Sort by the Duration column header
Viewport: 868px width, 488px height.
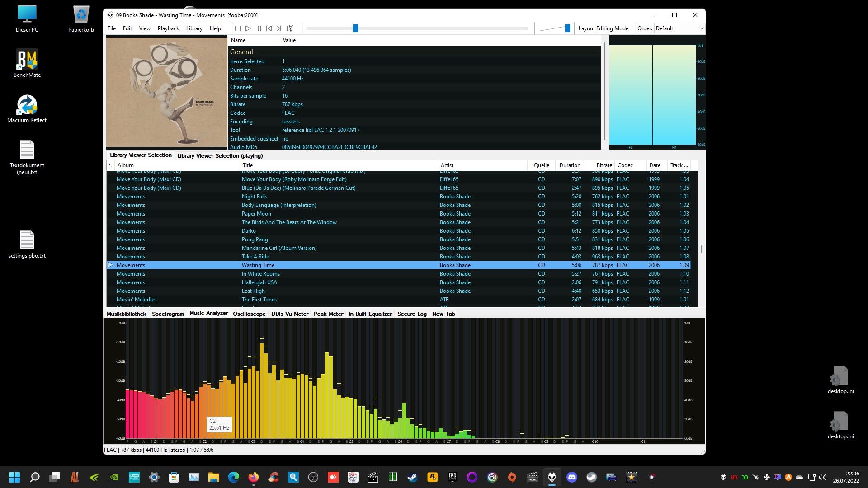pyautogui.click(x=569, y=165)
